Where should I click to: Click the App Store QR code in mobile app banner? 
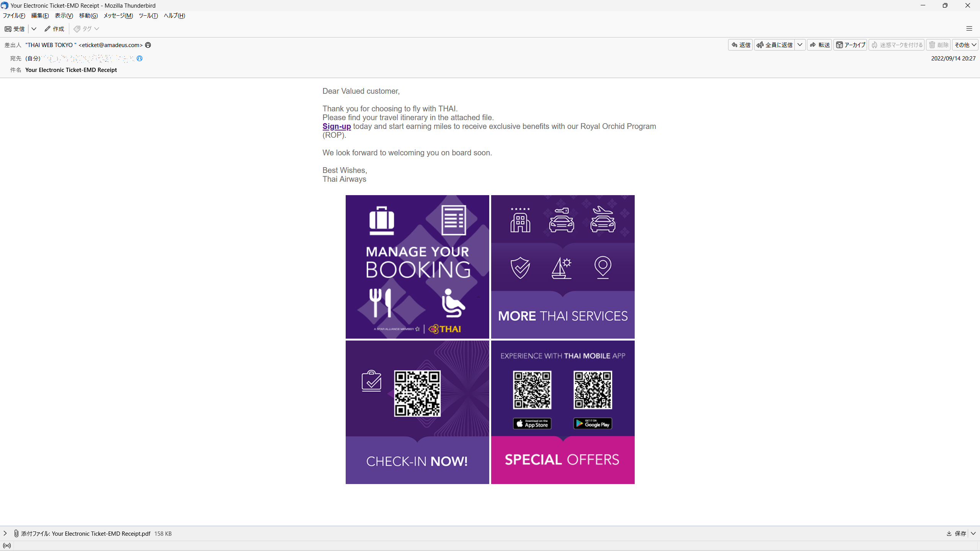coord(532,390)
